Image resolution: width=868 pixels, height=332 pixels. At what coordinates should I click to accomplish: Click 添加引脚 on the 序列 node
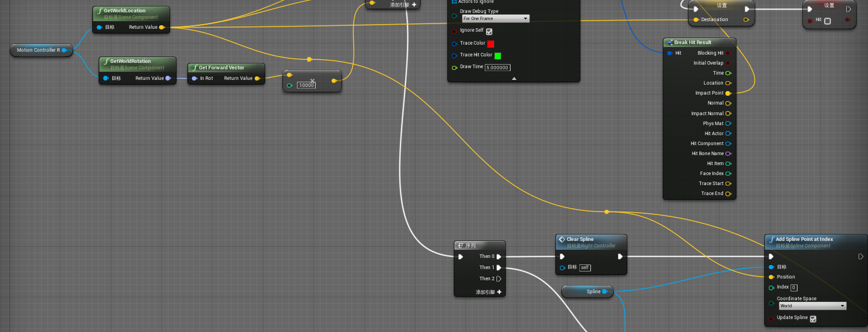(x=488, y=292)
